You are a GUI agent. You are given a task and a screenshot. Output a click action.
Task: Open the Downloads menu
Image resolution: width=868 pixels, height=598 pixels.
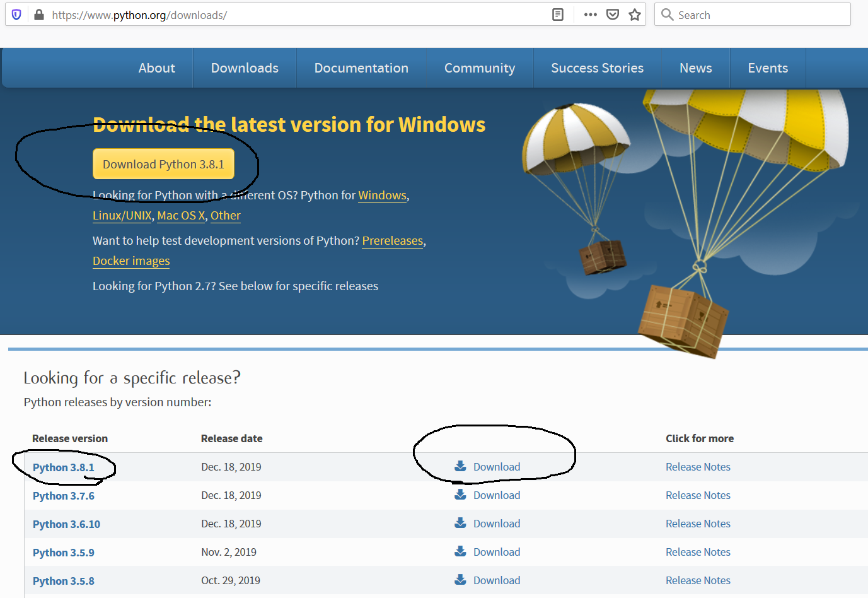pyautogui.click(x=245, y=68)
